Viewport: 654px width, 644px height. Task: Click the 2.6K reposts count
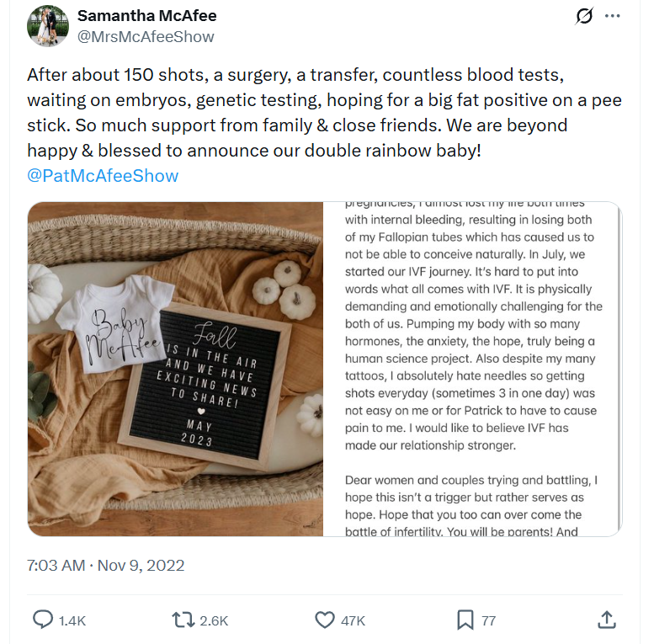[214, 620]
